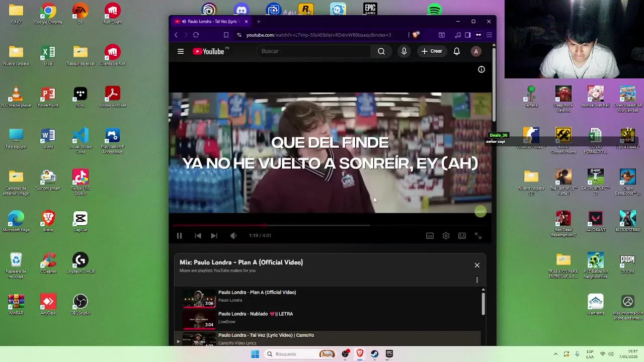Open the video info card icon
Viewport: 644px width, 362px height.
click(x=481, y=69)
